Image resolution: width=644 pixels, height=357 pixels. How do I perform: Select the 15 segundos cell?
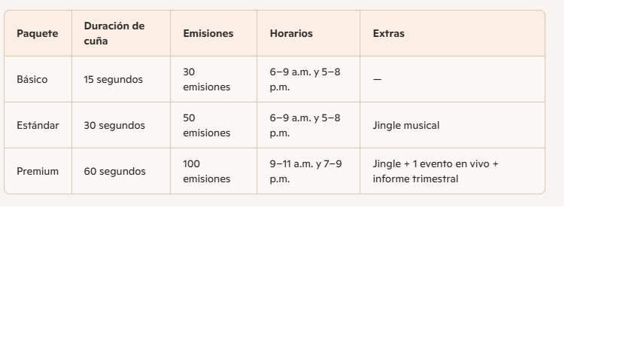pyautogui.click(x=113, y=80)
